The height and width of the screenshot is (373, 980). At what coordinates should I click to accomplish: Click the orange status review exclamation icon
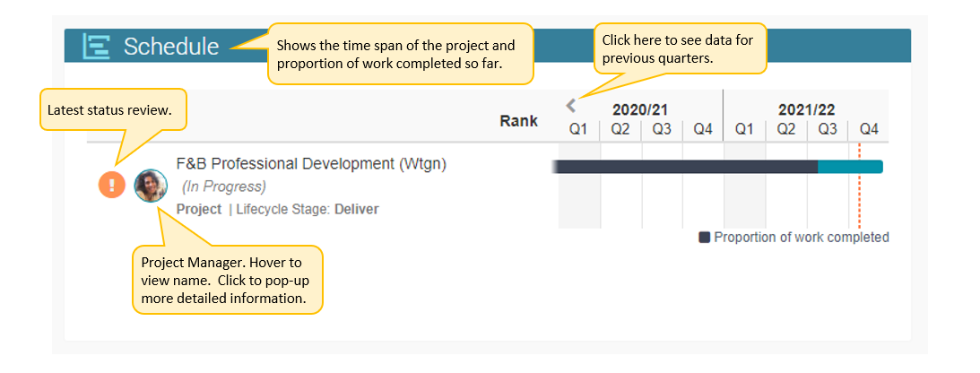tap(112, 185)
